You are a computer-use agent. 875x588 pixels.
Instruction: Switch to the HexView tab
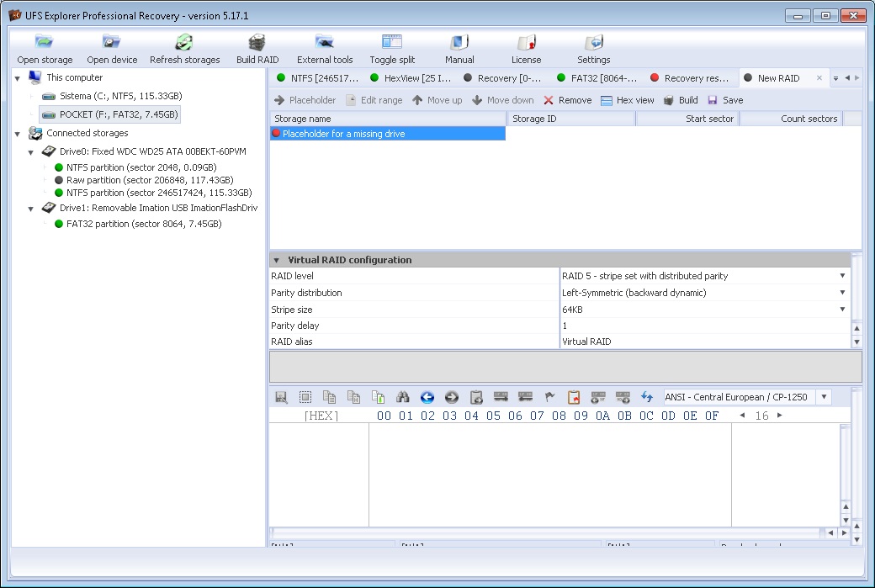pos(411,78)
